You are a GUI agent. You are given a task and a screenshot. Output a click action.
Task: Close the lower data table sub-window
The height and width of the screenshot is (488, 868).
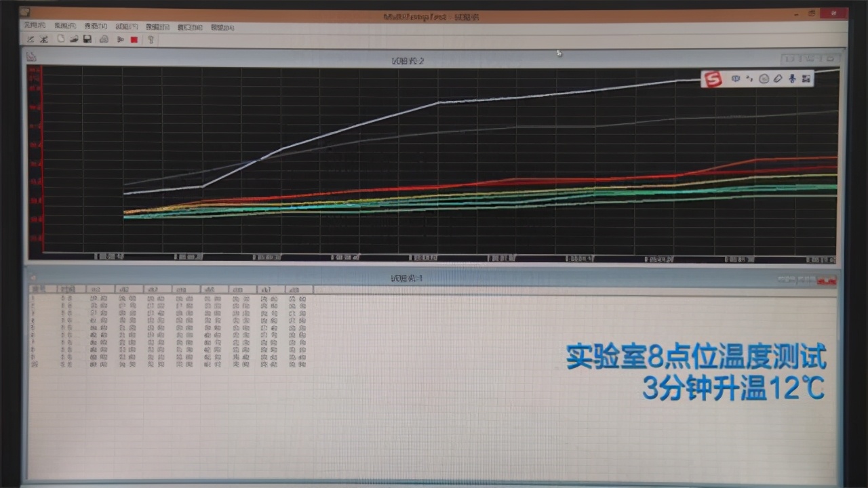(827, 280)
